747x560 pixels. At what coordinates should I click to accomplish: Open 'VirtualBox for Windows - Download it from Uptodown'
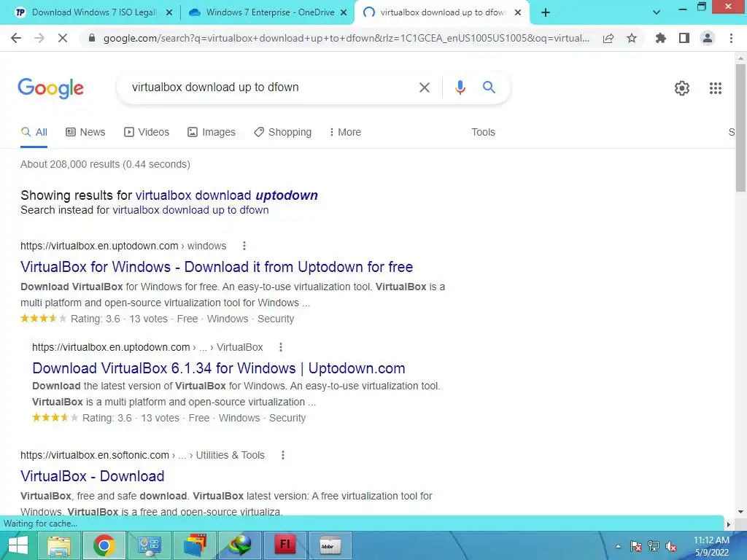click(x=216, y=267)
